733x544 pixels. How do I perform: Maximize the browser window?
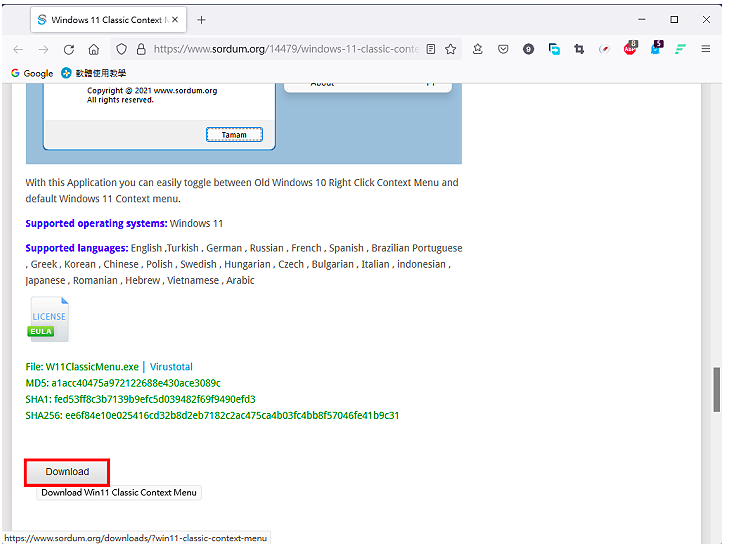[x=674, y=20]
